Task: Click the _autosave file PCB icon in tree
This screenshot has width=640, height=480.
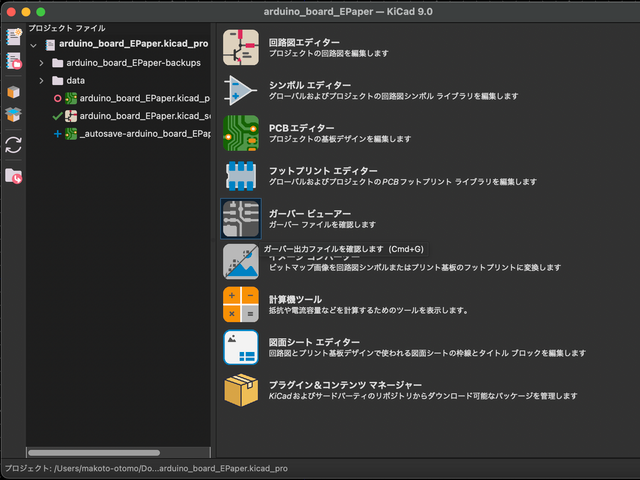Action: pyautogui.click(x=71, y=134)
